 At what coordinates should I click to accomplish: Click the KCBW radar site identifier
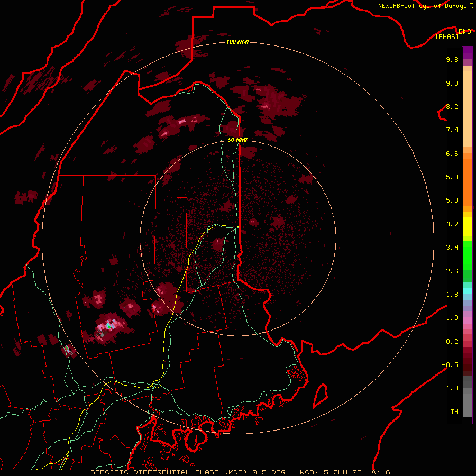310,472
